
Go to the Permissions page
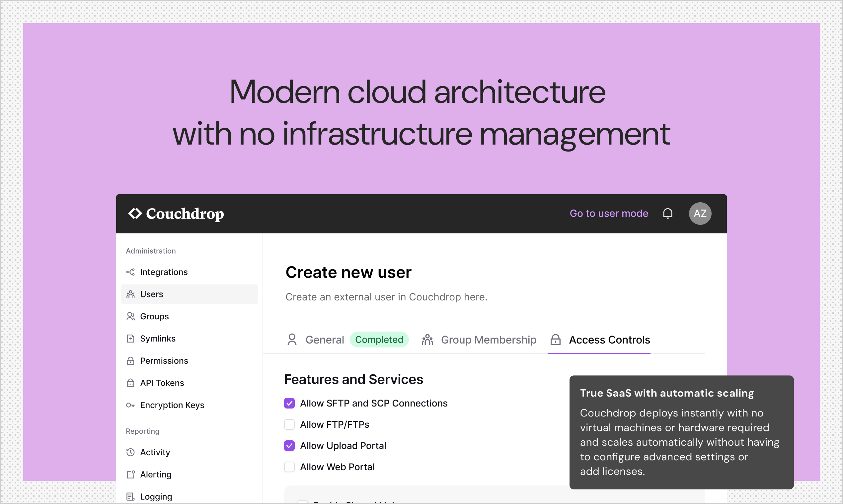[x=164, y=361]
